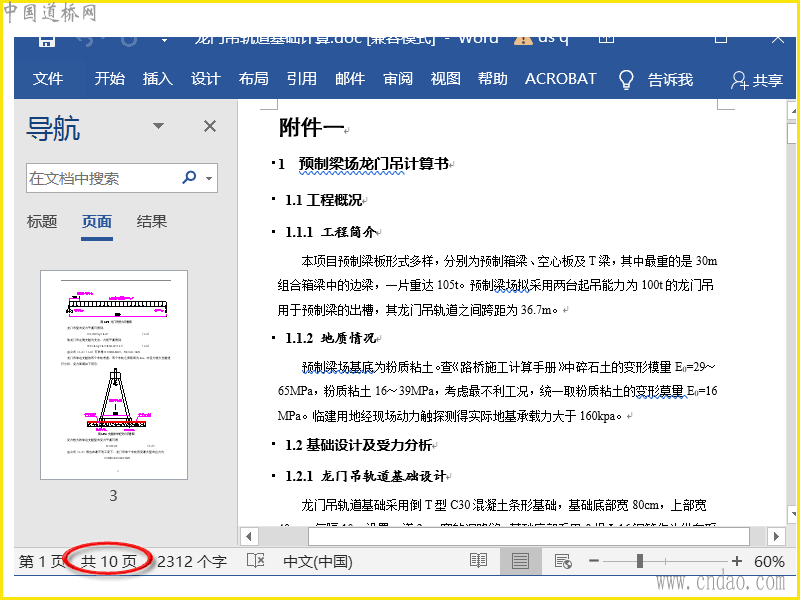Select the 结果 tab in navigation pane

152,221
